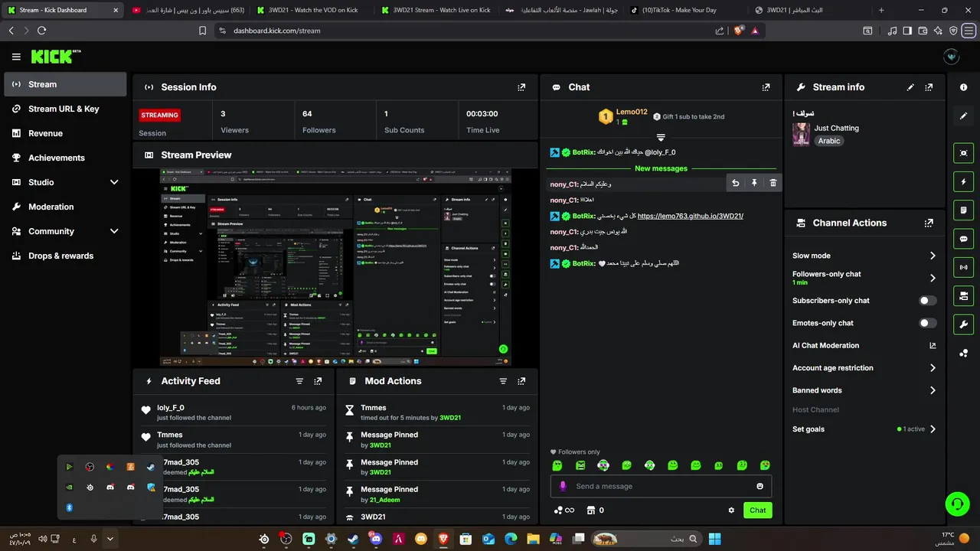Switch to 3WD21 Watch the VOD tab
The image size is (980, 551).
point(313,10)
